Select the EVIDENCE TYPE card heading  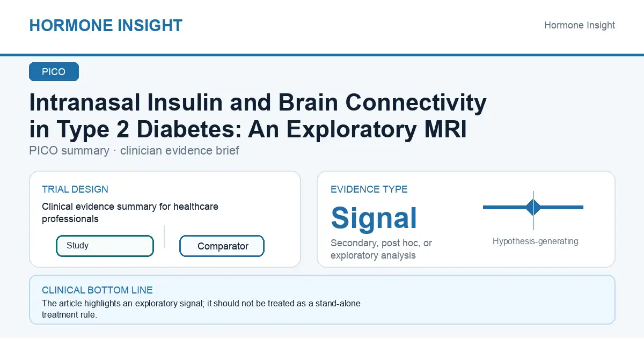(369, 189)
